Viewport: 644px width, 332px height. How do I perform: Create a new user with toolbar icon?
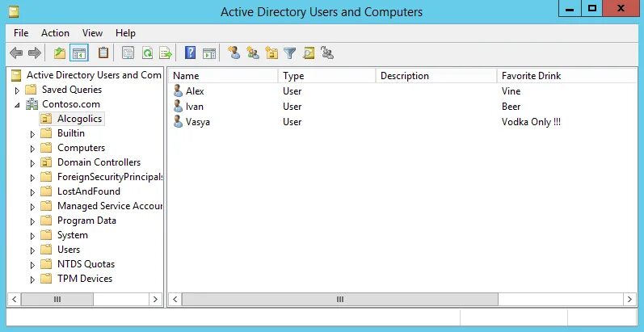(x=234, y=53)
